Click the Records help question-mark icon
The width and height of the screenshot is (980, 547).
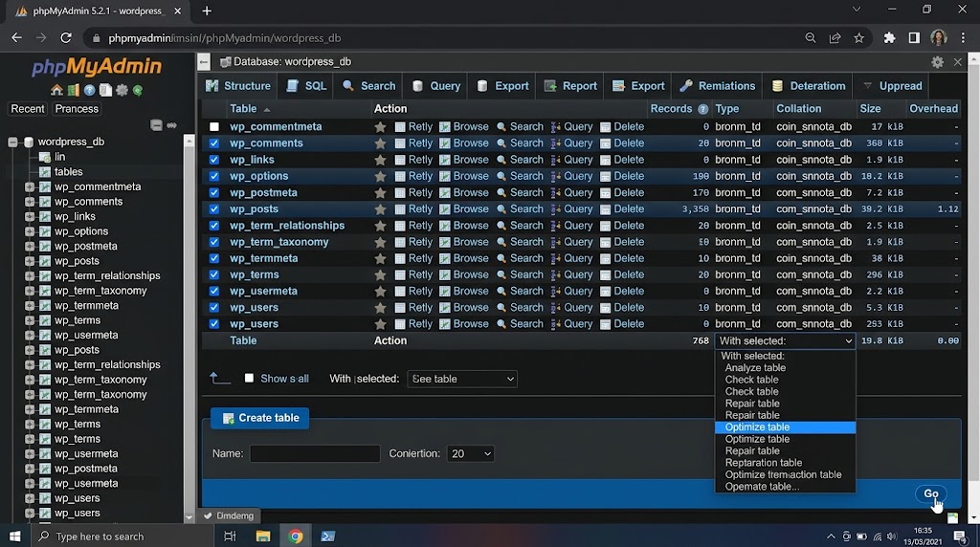[x=702, y=109]
